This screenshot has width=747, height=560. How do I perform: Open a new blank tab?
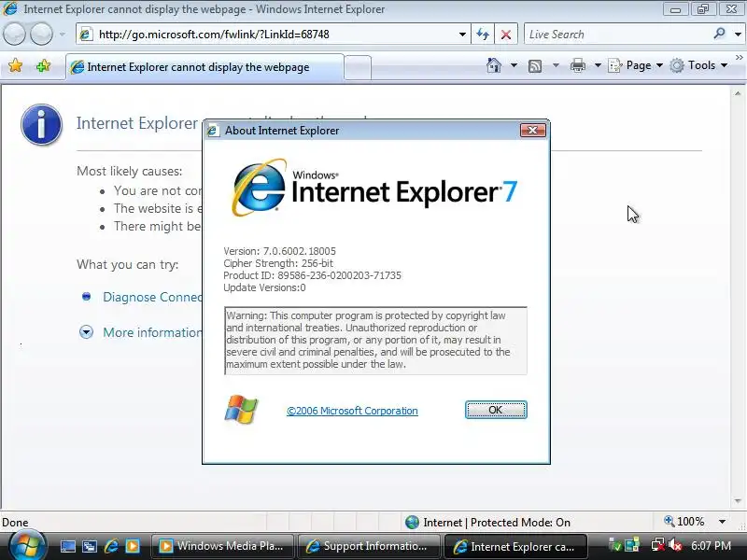pos(358,67)
